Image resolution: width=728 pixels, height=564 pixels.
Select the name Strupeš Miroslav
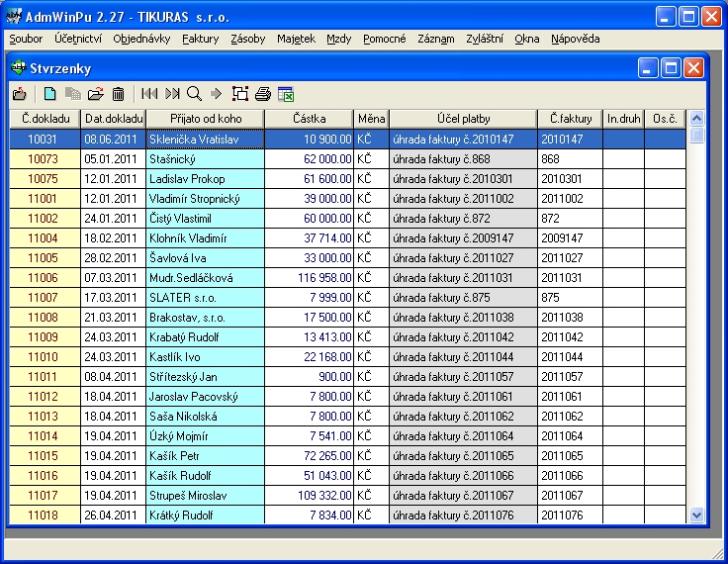pos(205,496)
